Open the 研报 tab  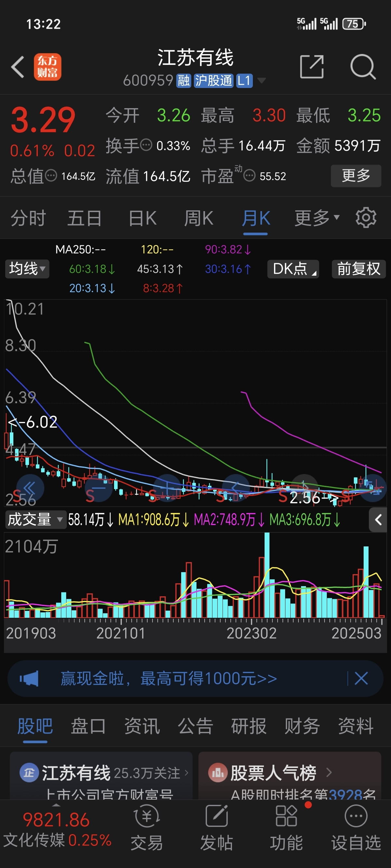click(249, 726)
